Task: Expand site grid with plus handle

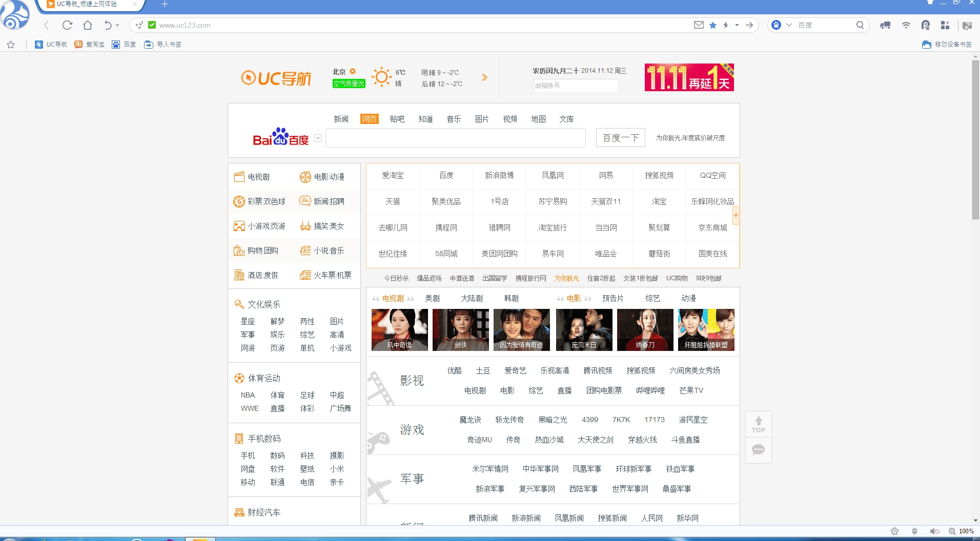Action: coord(736,215)
